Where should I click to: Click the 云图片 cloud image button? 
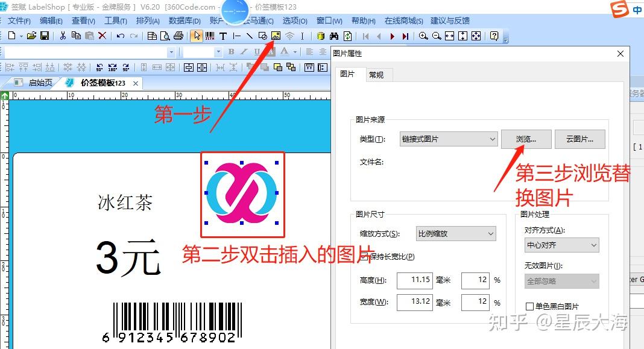coord(579,139)
